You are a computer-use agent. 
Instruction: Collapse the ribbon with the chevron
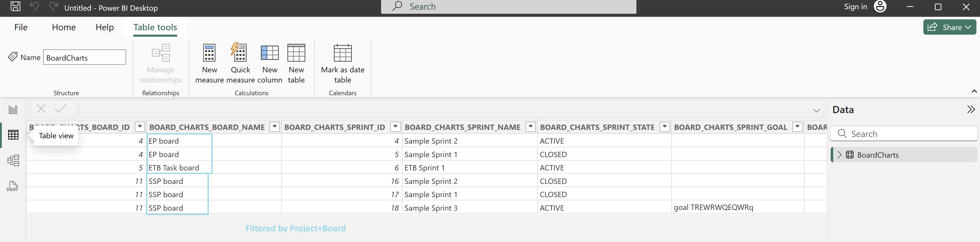[974, 91]
